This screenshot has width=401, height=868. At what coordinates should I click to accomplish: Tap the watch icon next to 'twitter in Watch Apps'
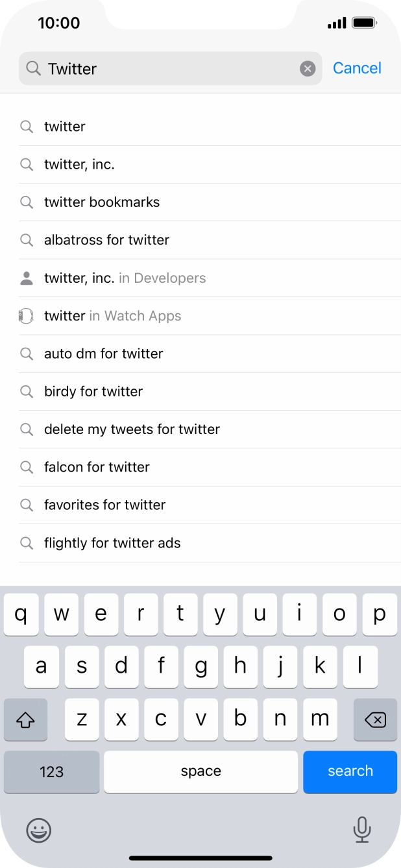27,316
